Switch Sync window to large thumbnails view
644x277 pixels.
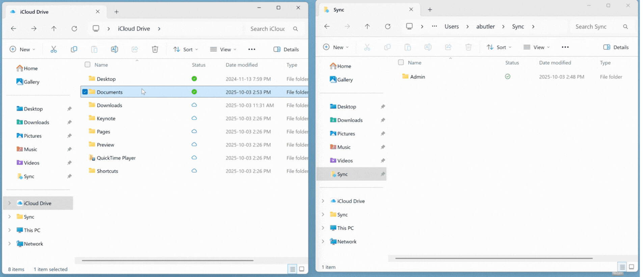631,267
